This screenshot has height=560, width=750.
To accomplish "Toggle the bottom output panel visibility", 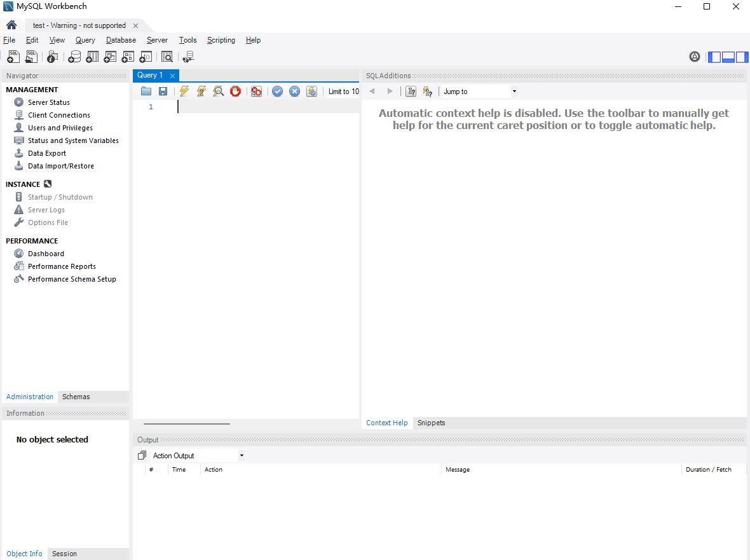I will tap(728, 57).
